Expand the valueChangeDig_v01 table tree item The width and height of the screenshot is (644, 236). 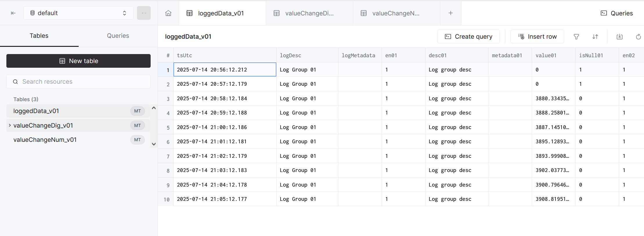point(10,125)
